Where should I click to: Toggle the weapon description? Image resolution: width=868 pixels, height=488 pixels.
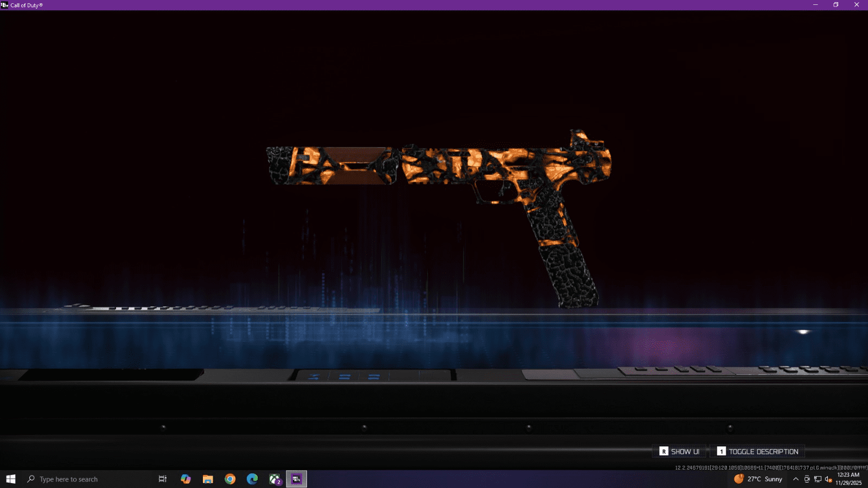[x=757, y=451]
